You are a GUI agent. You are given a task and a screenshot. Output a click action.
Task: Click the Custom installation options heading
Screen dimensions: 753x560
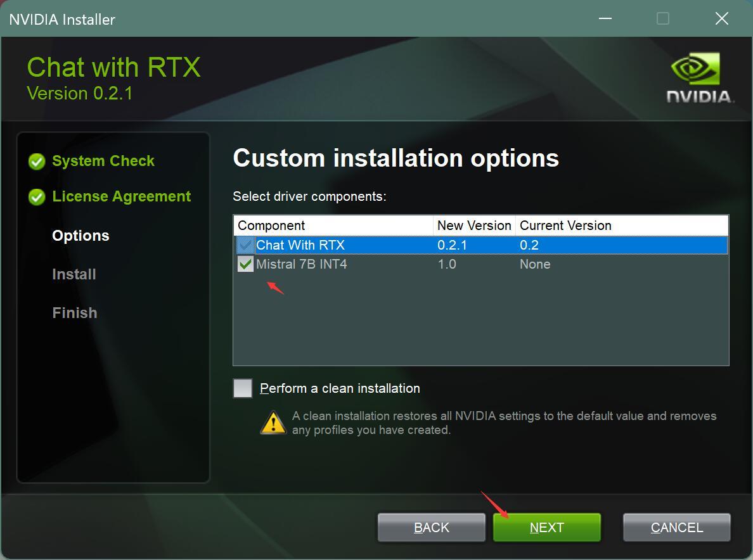396,158
